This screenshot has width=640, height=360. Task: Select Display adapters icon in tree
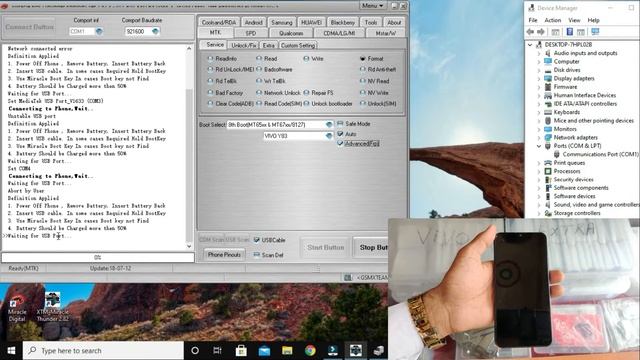(x=548, y=78)
